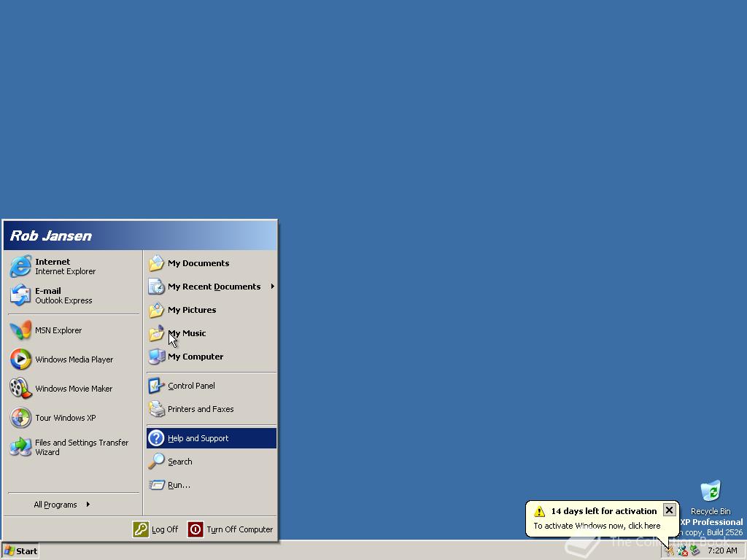747x560 pixels.
Task: Open the Run... dialog
Action: [212, 485]
